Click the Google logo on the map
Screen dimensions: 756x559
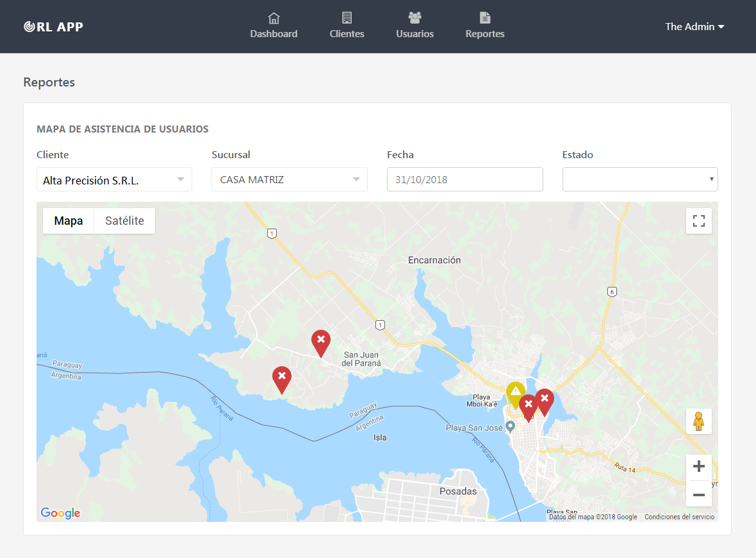pyautogui.click(x=61, y=513)
